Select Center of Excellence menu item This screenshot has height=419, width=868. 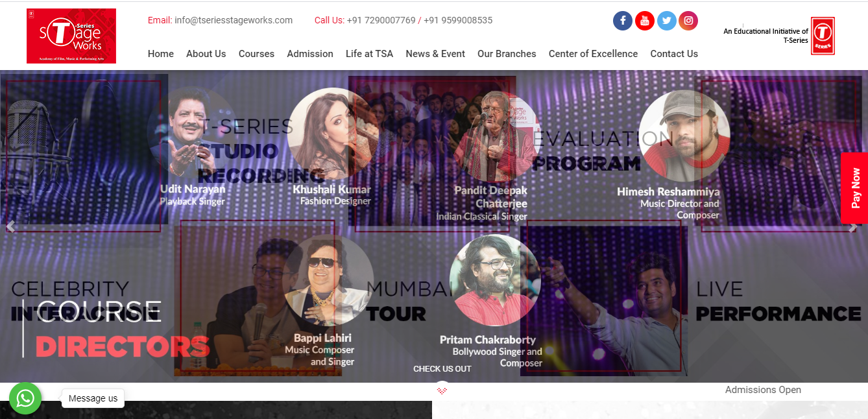point(593,54)
